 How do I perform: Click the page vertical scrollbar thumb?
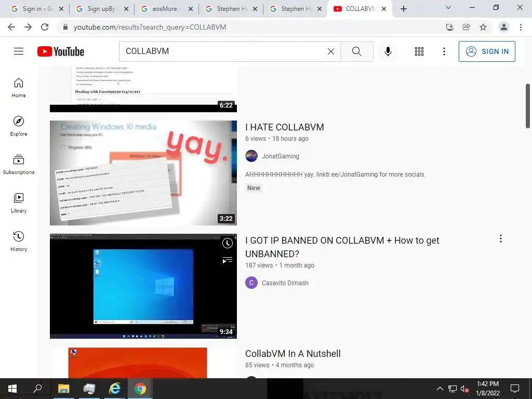coord(528,106)
